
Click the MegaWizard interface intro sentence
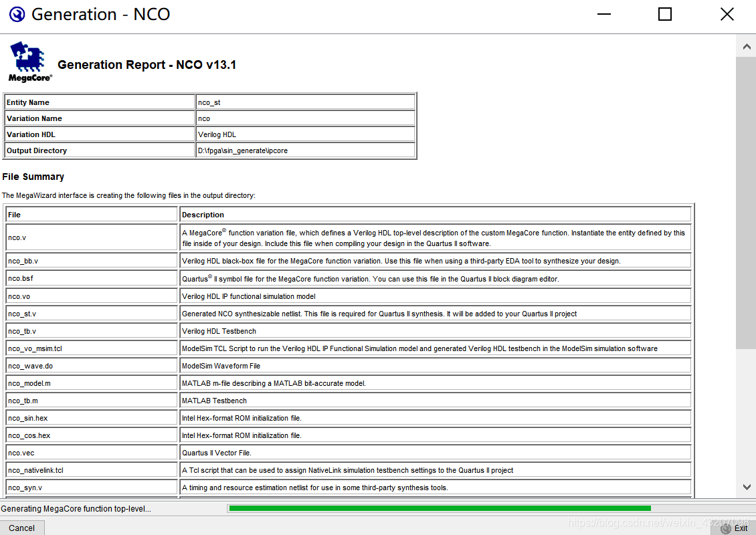(128, 195)
